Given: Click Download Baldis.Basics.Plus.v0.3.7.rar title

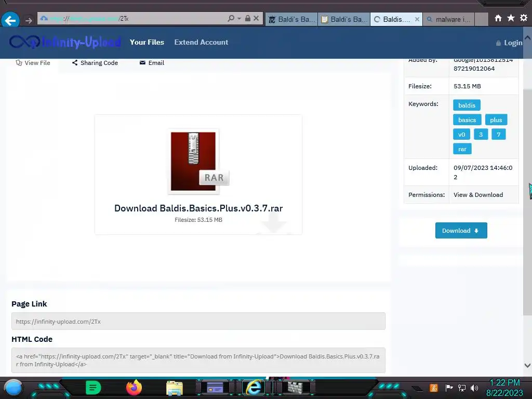Looking at the screenshot, I should (198, 208).
